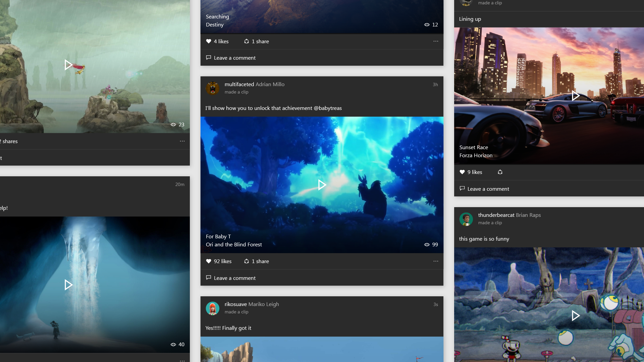Like the Forza Horizon clip with 9 likes
The width and height of the screenshot is (644, 362).
[471, 172]
